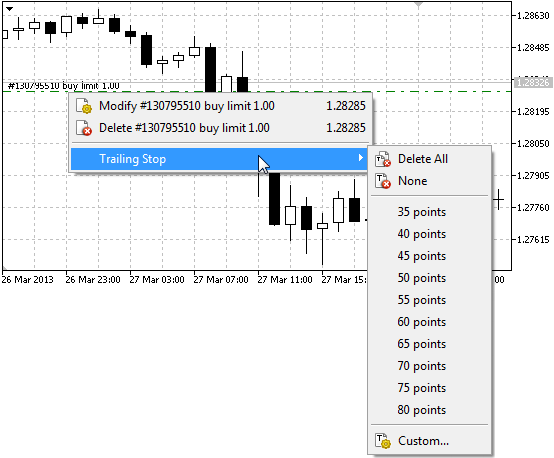Click the Delete All trailing stop icon
The width and height of the screenshot is (554, 458).
pyautogui.click(x=383, y=159)
